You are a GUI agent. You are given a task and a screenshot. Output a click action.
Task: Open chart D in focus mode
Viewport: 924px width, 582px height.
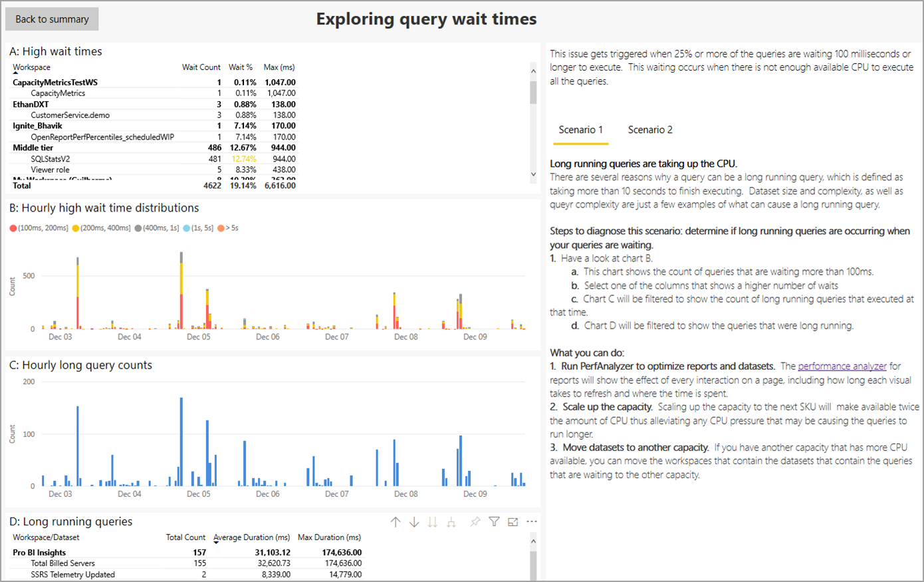pyautogui.click(x=512, y=521)
